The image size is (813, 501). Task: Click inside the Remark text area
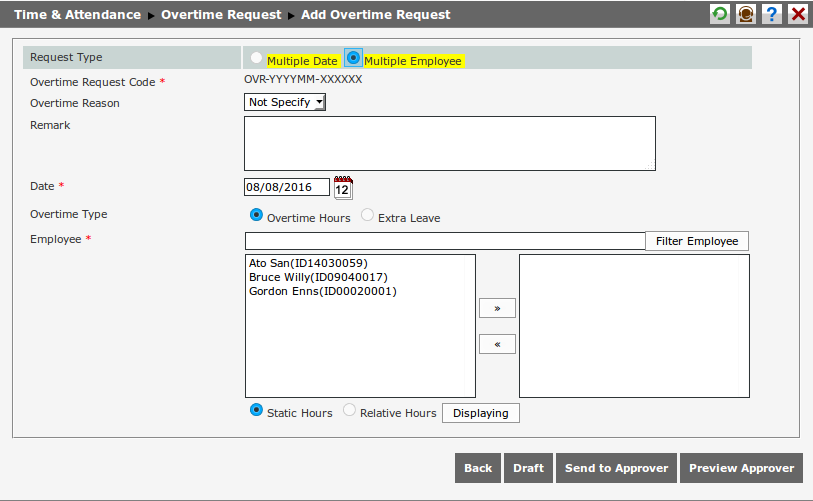tap(449, 143)
